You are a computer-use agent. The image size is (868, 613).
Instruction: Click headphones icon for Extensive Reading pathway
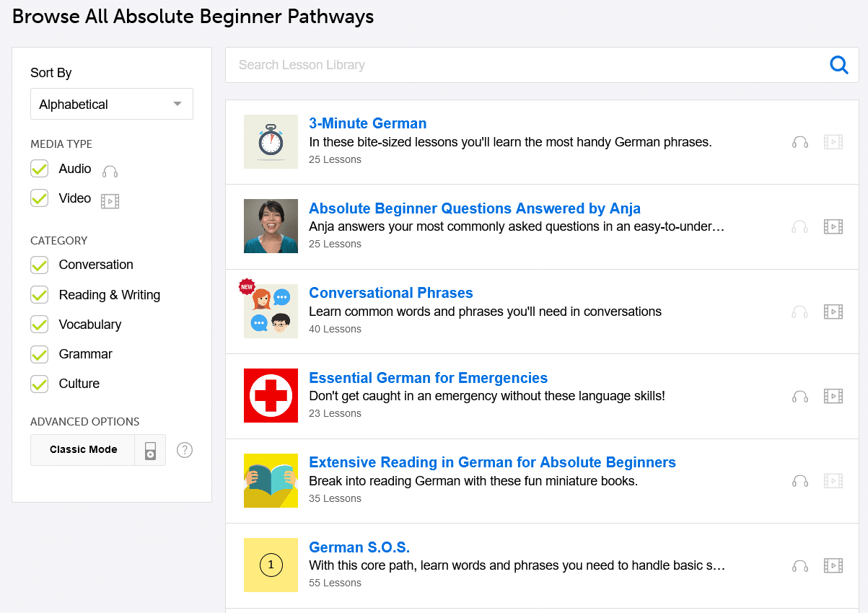click(x=800, y=481)
